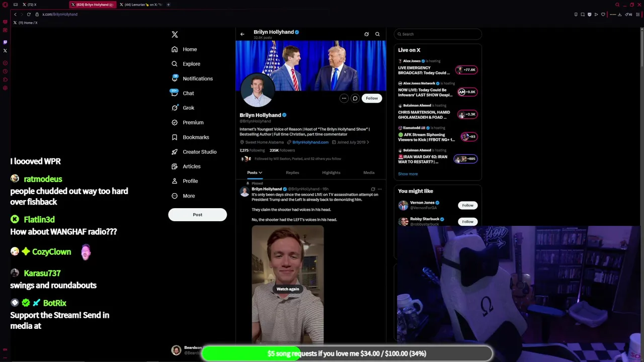Click the Grok icon on profile header
This screenshot has height=362, width=644.
pos(366,34)
